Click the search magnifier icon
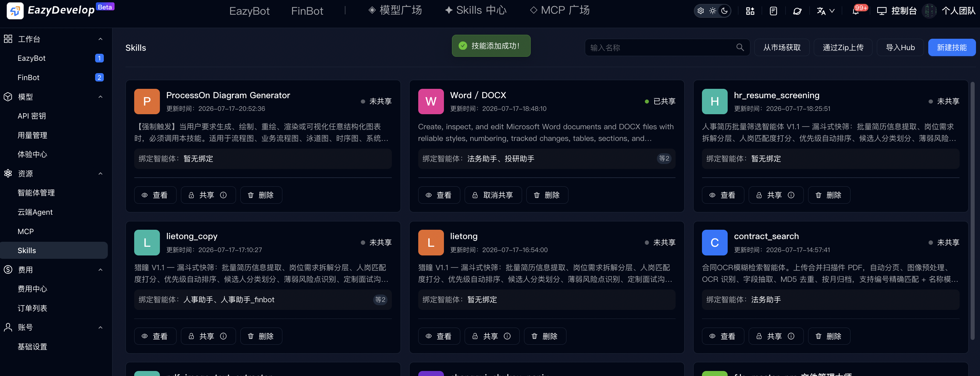The image size is (980, 376). pos(740,47)
